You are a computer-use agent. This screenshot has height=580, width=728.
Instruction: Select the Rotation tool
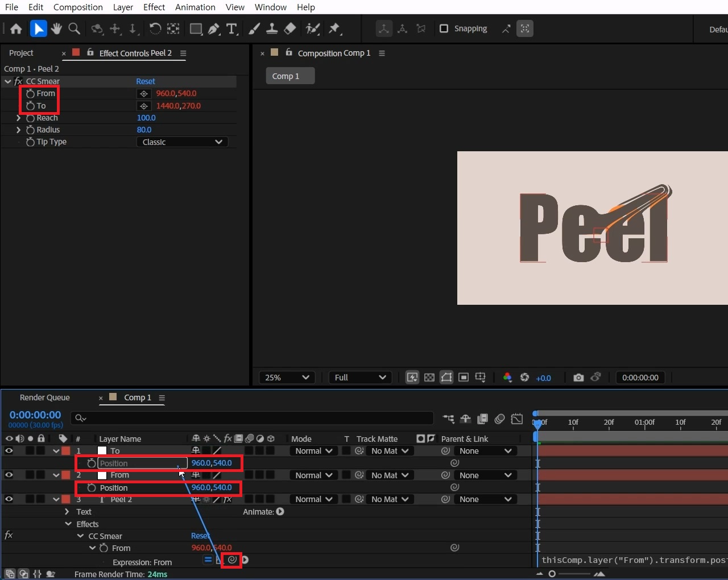click(155, 28)
